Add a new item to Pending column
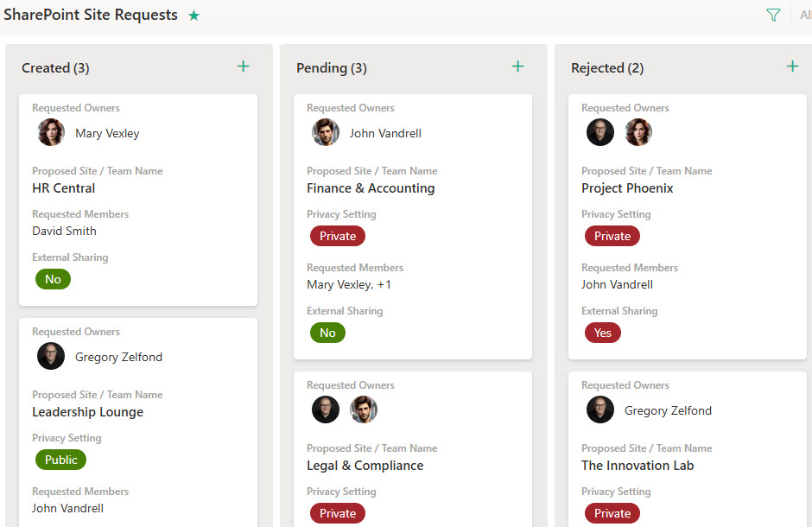The image size is (812, 527). (517, 67)
